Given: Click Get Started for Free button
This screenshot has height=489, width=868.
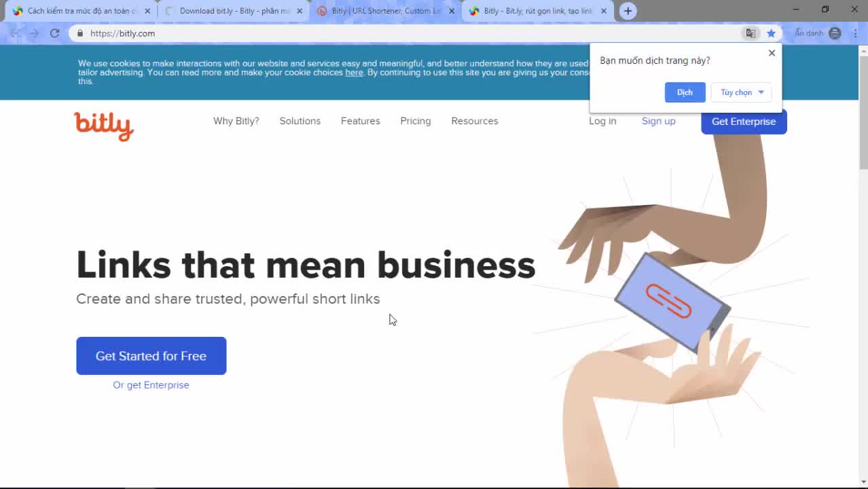Looking at the screenshot, I should [x=151, y=356].
